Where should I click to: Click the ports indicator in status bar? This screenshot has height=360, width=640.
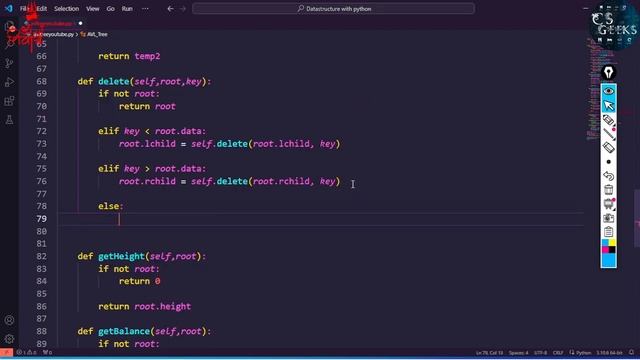point(47,352)
